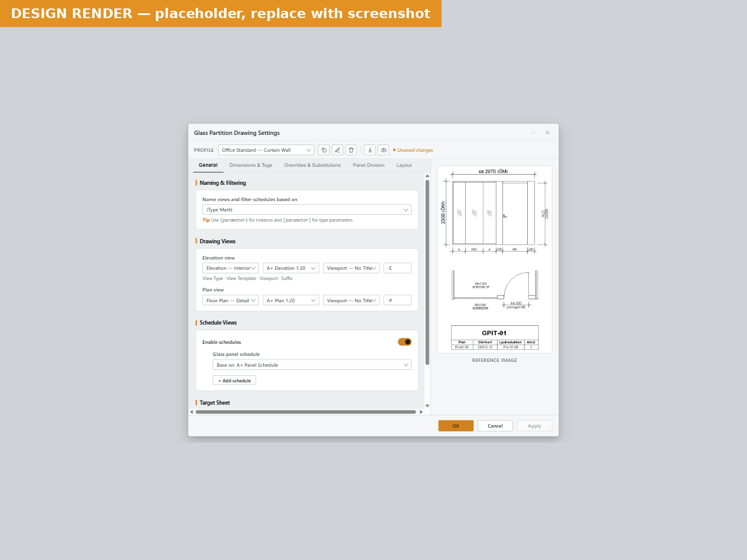
Task: Click the Tip text about parameter syntax
Action: click(278, 220)
